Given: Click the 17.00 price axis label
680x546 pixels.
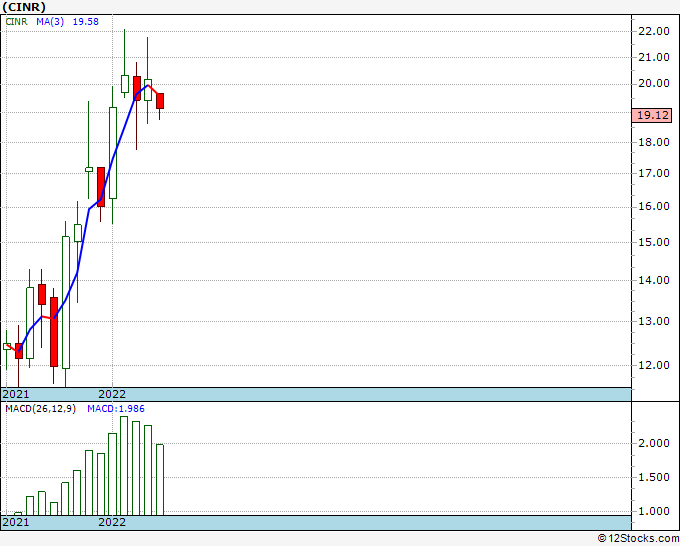Looking at the screenshot, I should 654,173.
